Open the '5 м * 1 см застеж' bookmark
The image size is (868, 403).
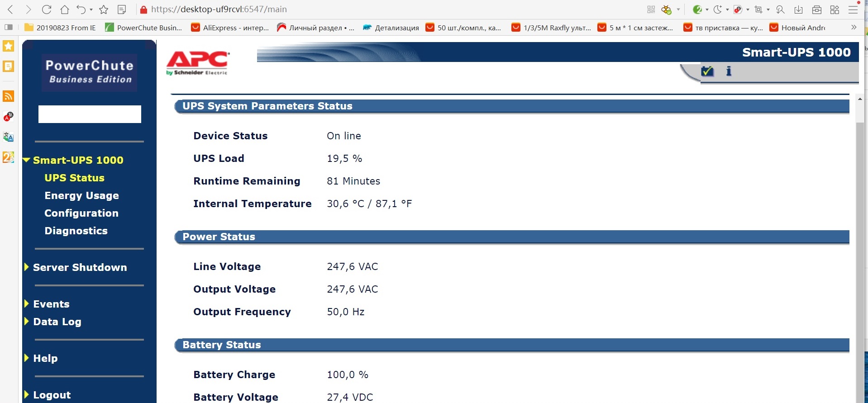(635, 28)
